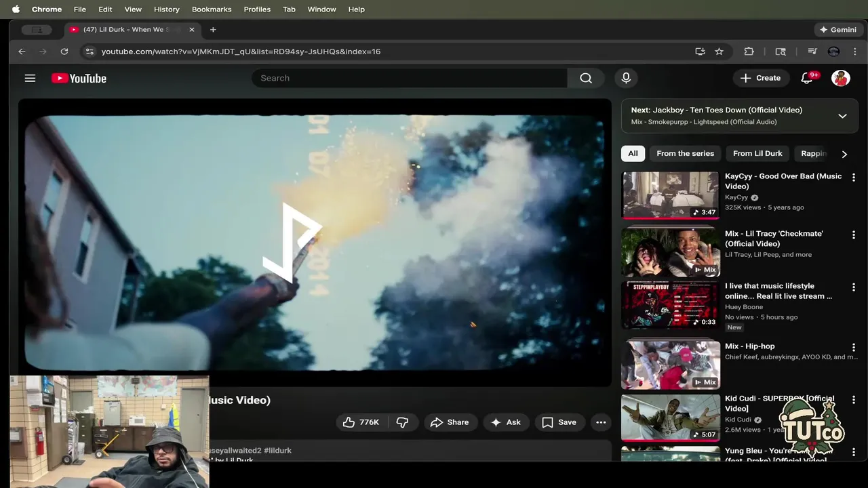Go to YouTube home via logo
Image resolution: width=868 pixels, height=488 pixels.
click(79, 78)
